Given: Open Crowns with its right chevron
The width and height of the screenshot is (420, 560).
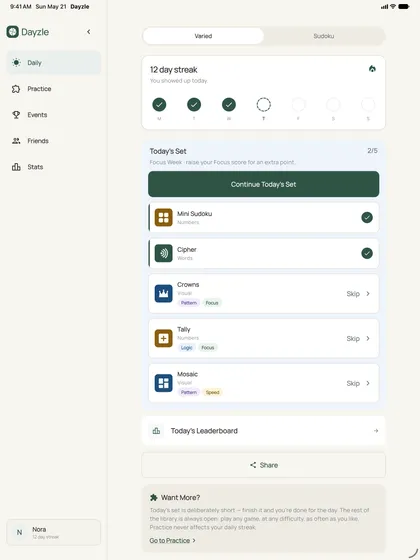Looking at the screenshot, I should [x=368, y=294].
